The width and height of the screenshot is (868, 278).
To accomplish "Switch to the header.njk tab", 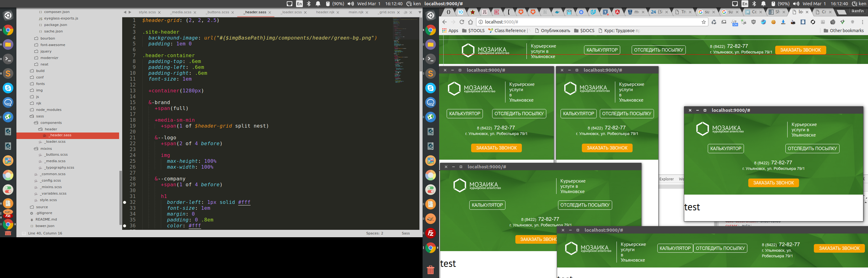I will coord(325,12).
